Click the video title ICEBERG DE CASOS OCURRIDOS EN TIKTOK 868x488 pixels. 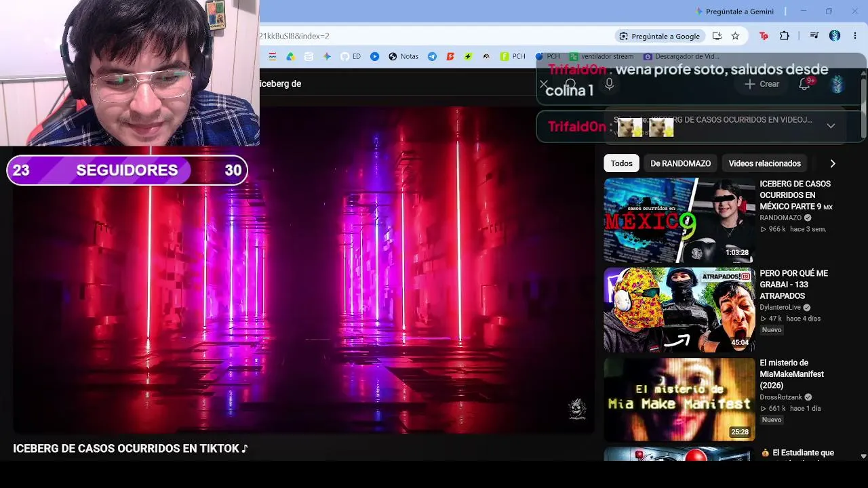[130, 449]
